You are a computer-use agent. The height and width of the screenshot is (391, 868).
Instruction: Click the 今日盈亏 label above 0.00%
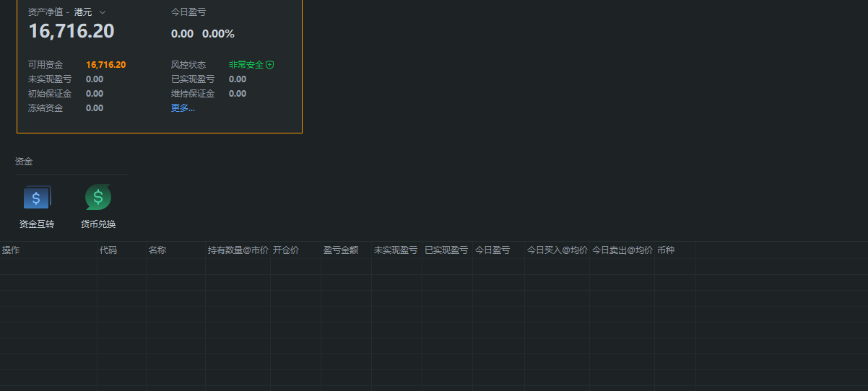[188, 12]
